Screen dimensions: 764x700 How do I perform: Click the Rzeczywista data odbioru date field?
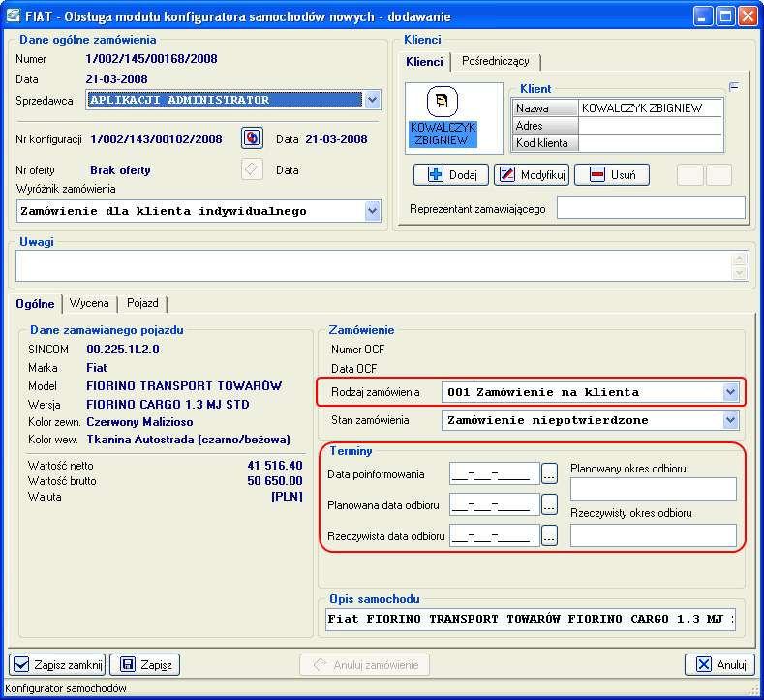point(494,535)
